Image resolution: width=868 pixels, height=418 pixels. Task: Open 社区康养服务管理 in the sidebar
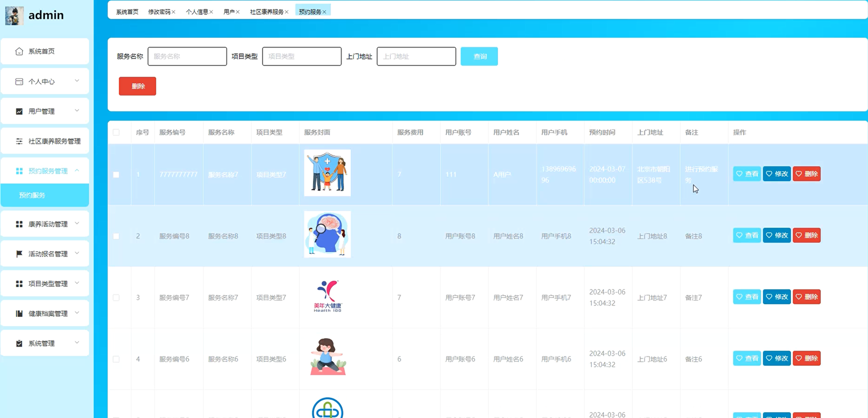[x=45, y=141]
